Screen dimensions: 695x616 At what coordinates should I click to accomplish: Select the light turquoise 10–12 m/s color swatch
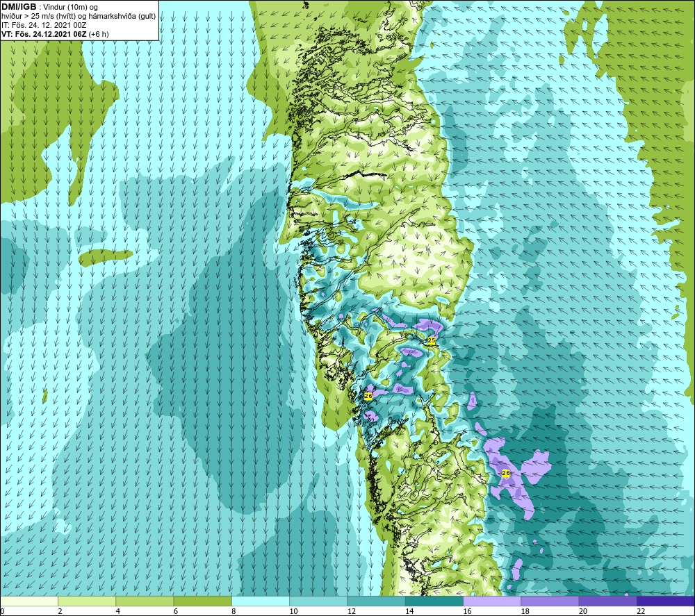[318, 601]
